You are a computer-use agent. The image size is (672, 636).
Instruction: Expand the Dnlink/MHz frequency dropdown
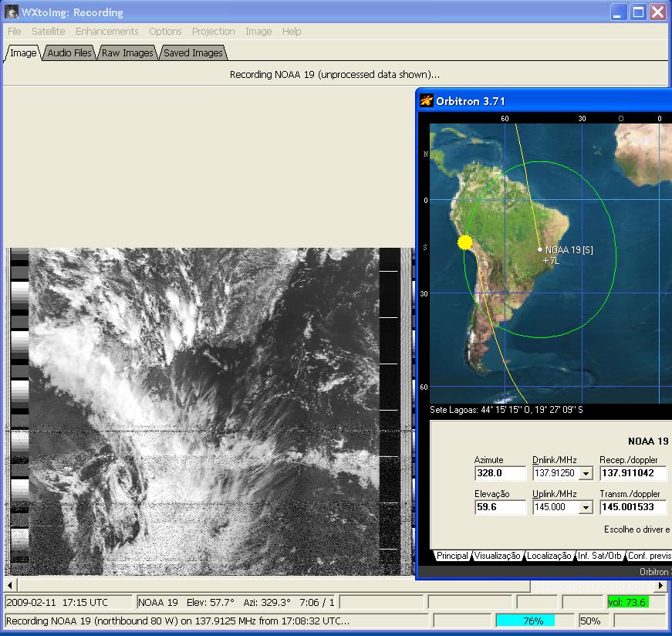click(x=585, y=473)
